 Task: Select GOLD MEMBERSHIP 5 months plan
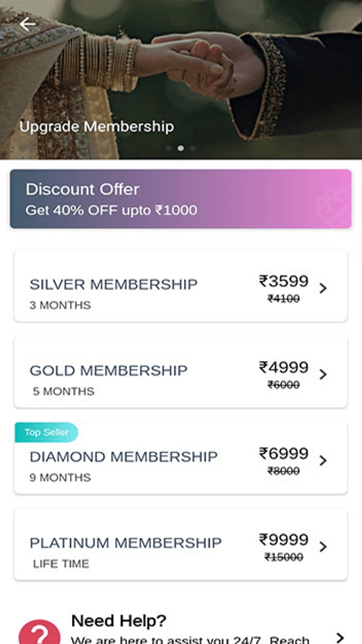click(109, 371)
